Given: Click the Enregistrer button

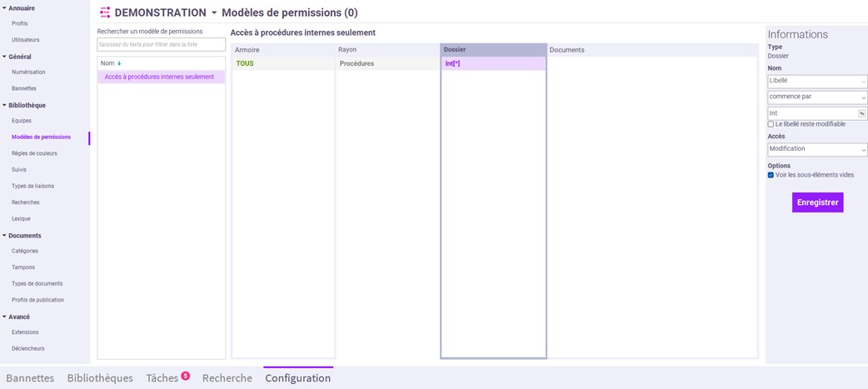Looking at the screenshot, I should (x=817, y=202).
